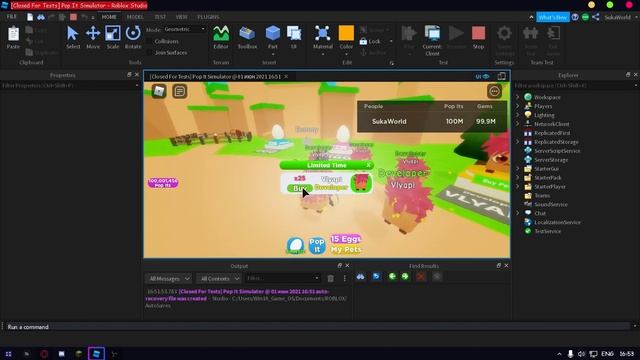Expand the Players node in Explorer
This screenshot has width=640, height=360.
(518, 106)
